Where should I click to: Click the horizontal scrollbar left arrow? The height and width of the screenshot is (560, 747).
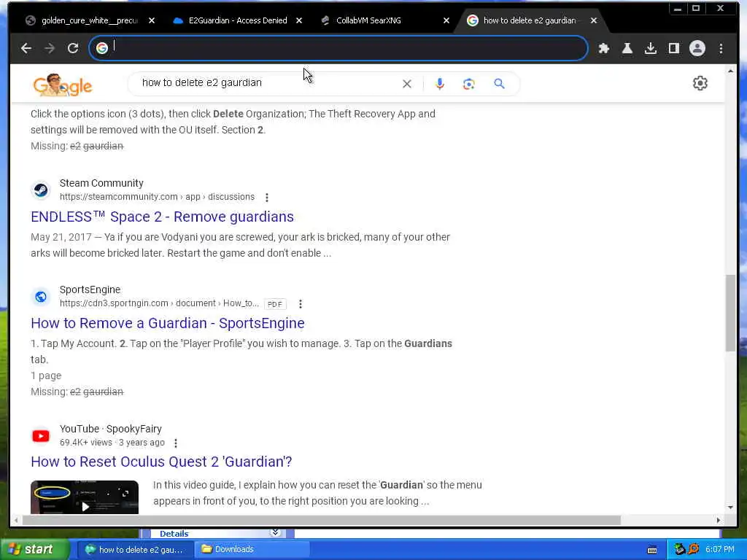[16, 521]
